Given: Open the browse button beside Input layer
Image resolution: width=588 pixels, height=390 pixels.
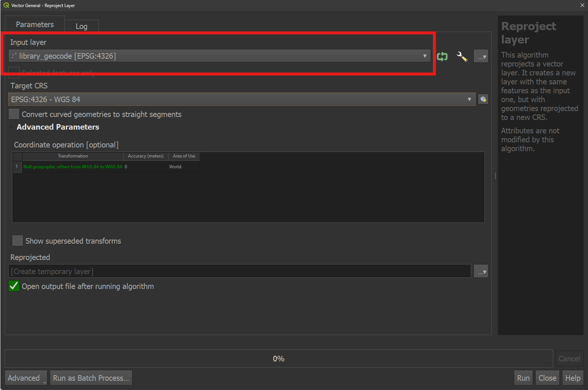Looking at the screenshot, I should click(x=481, y=56).
